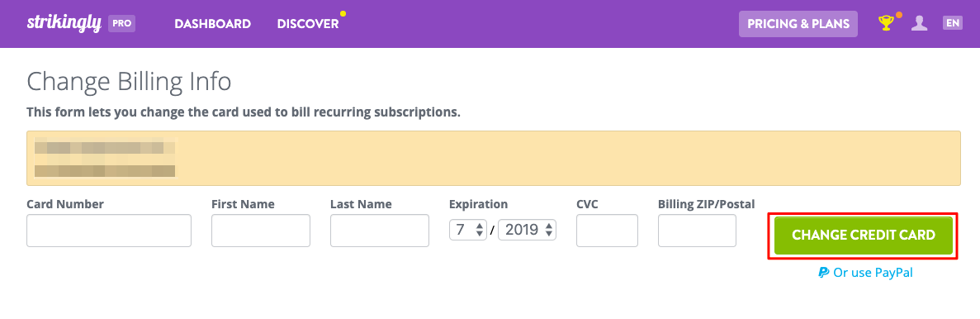Focus the Card Number field

pos(109,231)
